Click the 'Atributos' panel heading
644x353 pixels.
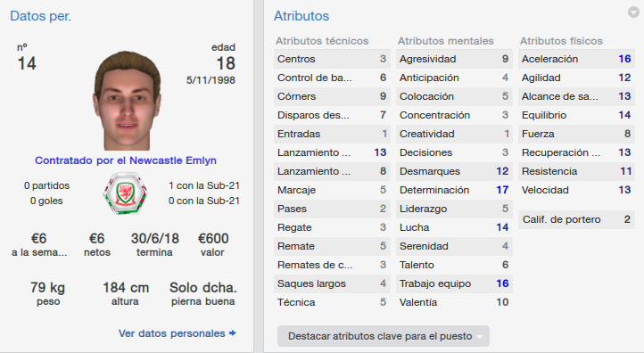coord(301,16)
